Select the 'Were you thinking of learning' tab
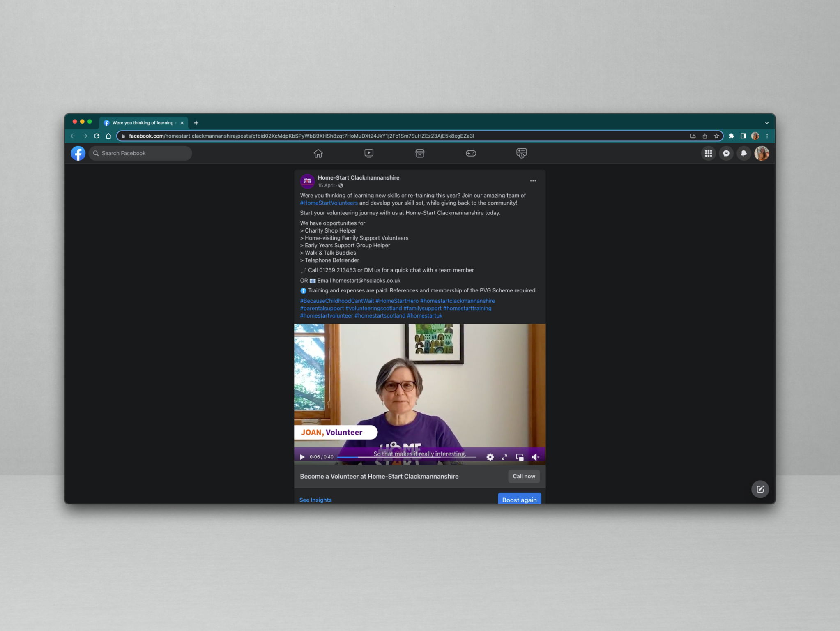Image resolution: width=840 pixels, height=631 pixels. tap(144, 123)
